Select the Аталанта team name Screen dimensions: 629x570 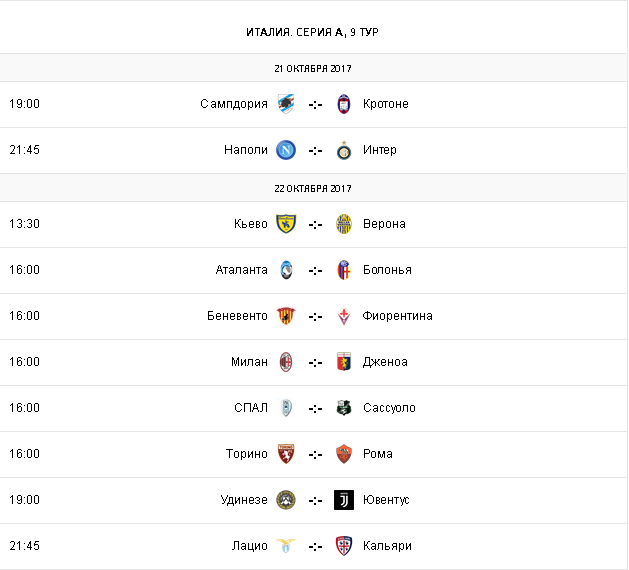click(x=241, y=270)
